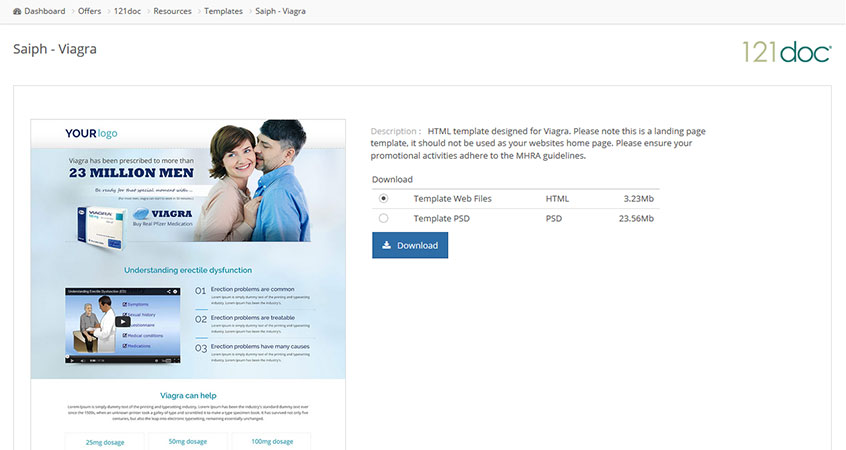The width and height of the screenshot is (846, 450).
Task: Click the '3.23Mb' size value
Action: coord(638,199)
